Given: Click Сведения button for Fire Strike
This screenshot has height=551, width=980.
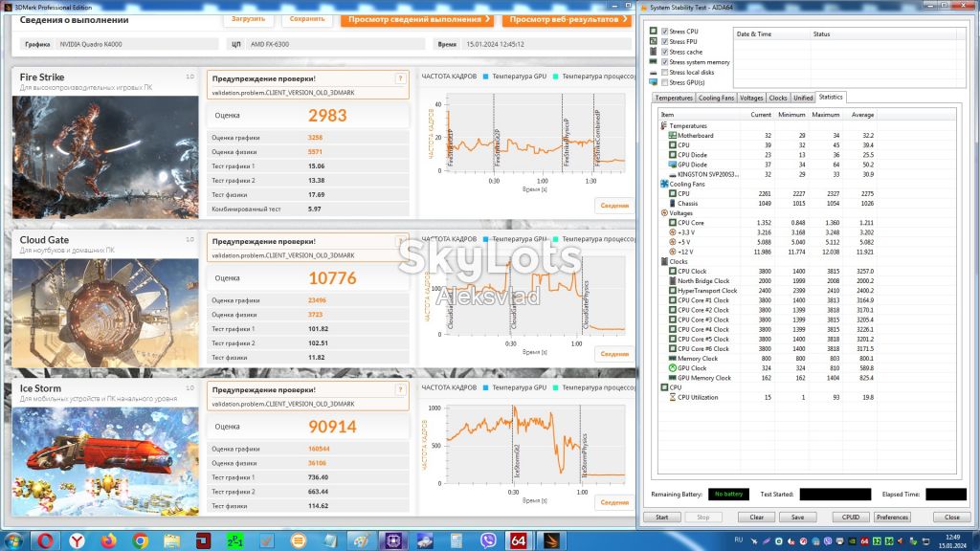Looking at the screenshot, I should [x=614, y=206].
